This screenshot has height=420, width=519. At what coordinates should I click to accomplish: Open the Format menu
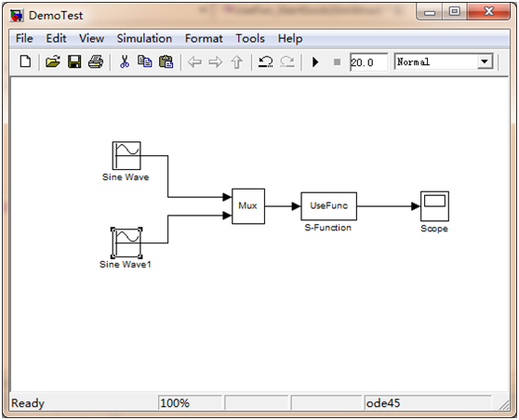click(x=204, y=38)
